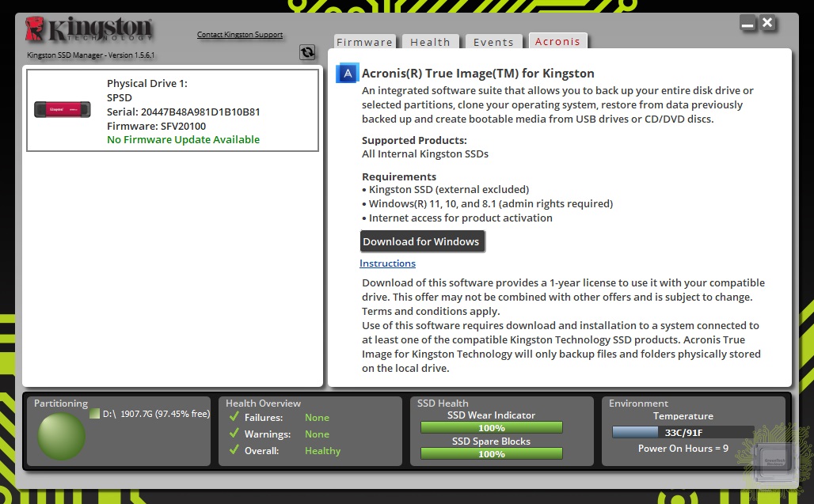Click the temperature gauge bar
814x504 pixels.
point(683,432)
